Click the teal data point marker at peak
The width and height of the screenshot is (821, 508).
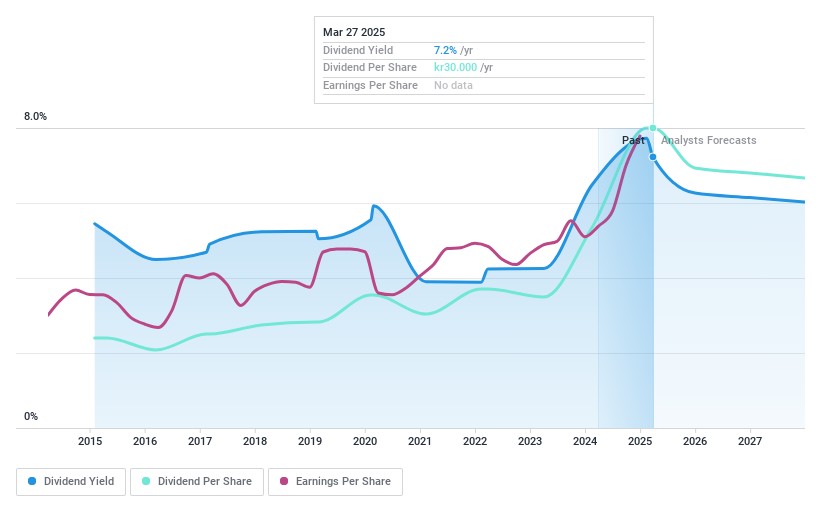(653, 128)
